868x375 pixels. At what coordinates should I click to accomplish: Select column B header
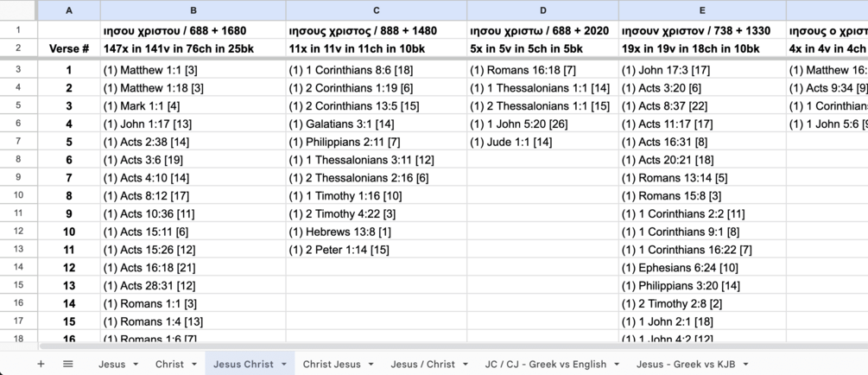193,10
